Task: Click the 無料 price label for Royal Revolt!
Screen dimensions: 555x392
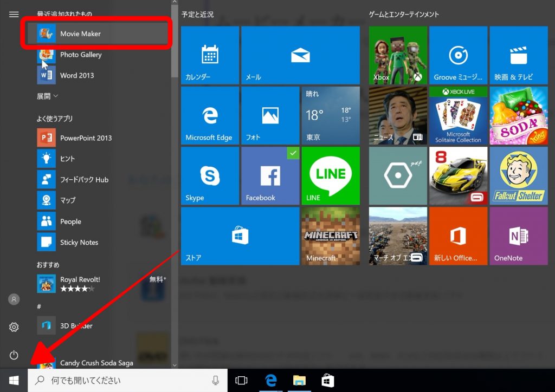Action: [158, 279]
